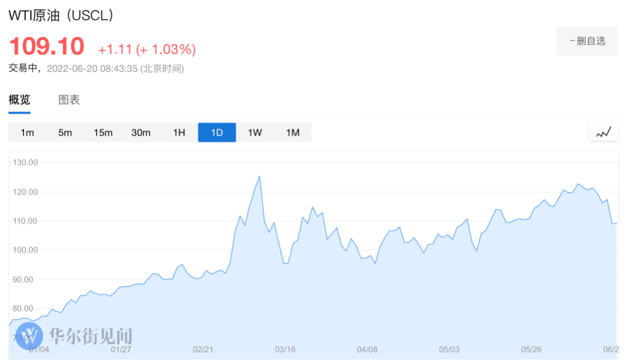This screenshot has width=632, height=364.
Task: Click the WTI原油 (USCL) title
Action: point(61,15)
